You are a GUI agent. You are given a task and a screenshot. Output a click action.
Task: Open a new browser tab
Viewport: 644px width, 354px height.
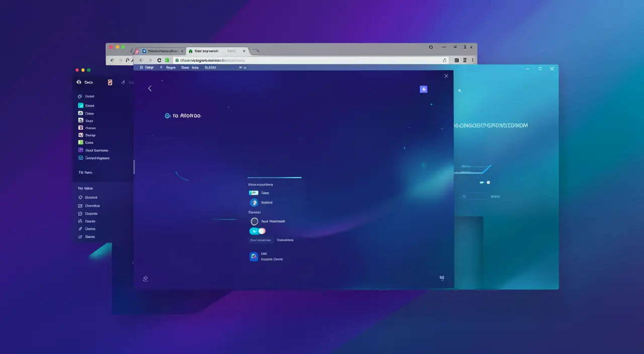tap(255, 51)
